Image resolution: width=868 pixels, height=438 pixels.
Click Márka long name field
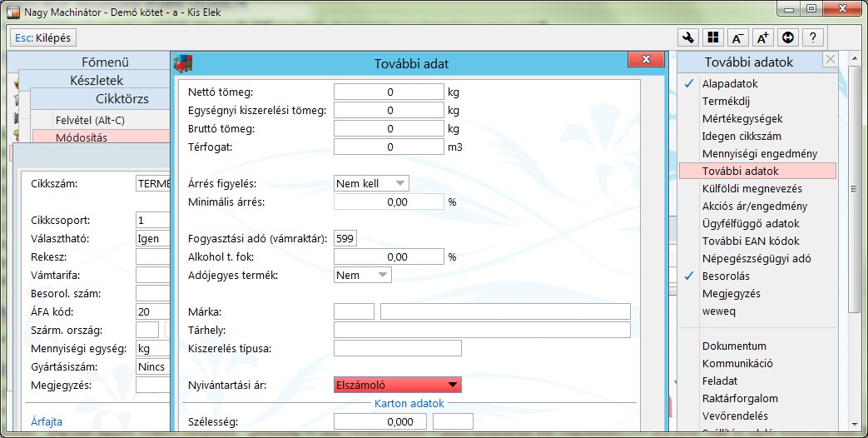505,311
